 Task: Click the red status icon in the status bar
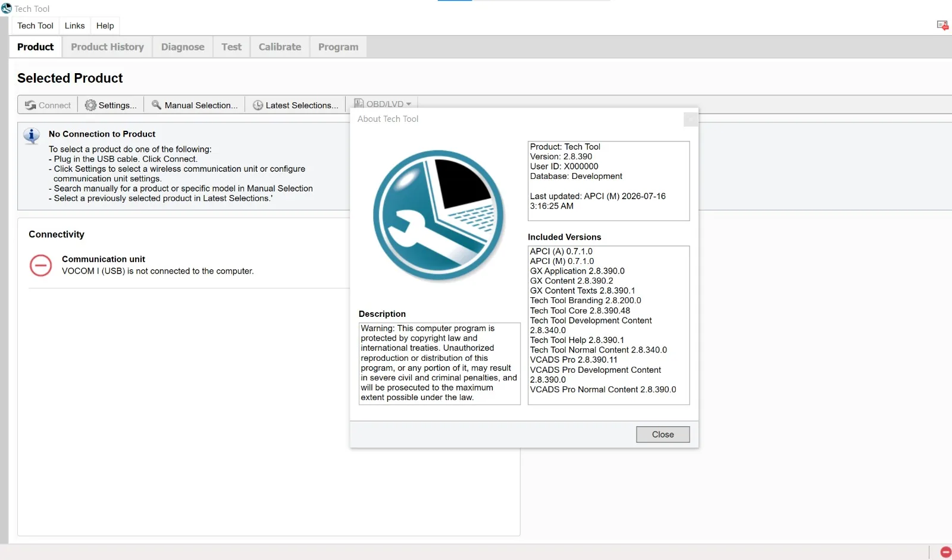coord(945,552)
